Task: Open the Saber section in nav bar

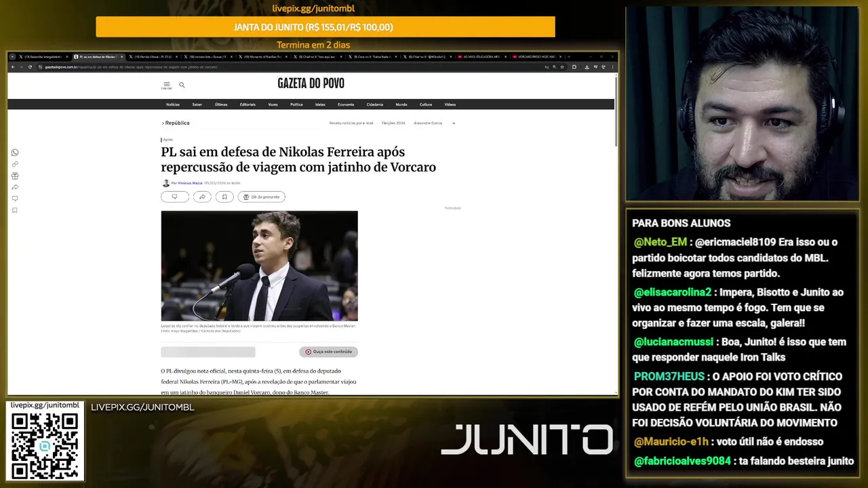Action: pyautogui.click(x=197, y=104)
